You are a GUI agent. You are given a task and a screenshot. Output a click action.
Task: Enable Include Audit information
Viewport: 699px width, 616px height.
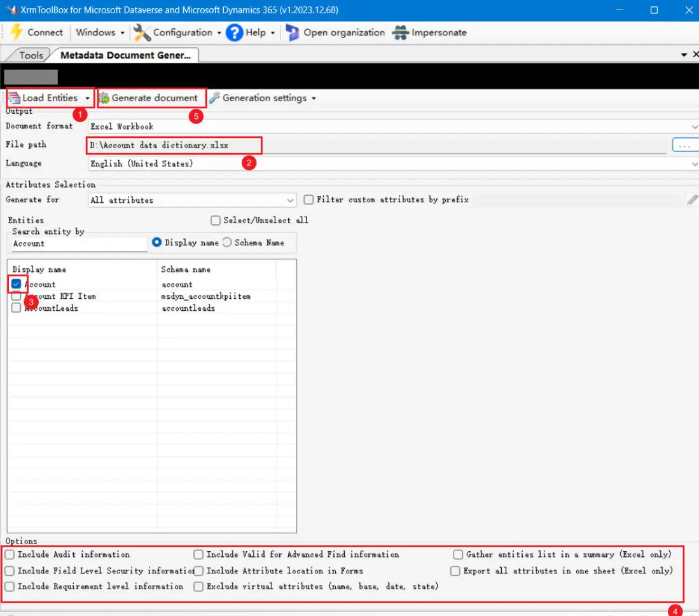(10, 554)
